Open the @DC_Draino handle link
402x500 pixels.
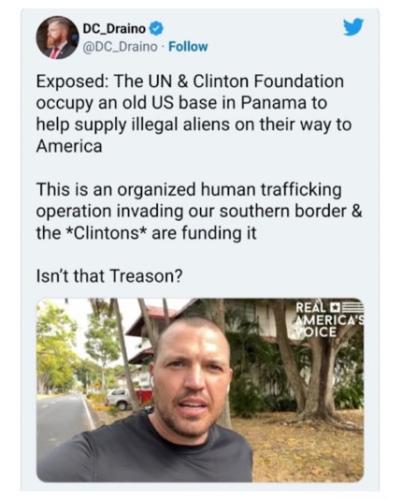coord(120,47)
